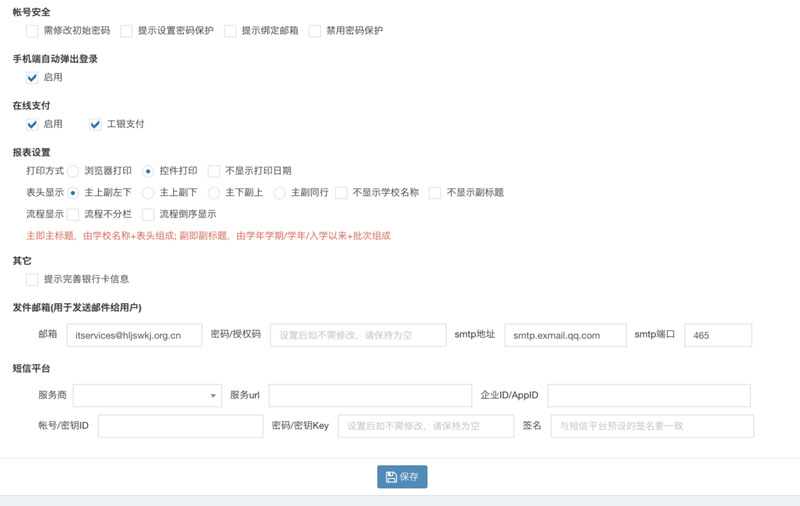The image size is (800, 506).
Task: Check the 禁用密码保护 option
Action: tap(315, 31)
